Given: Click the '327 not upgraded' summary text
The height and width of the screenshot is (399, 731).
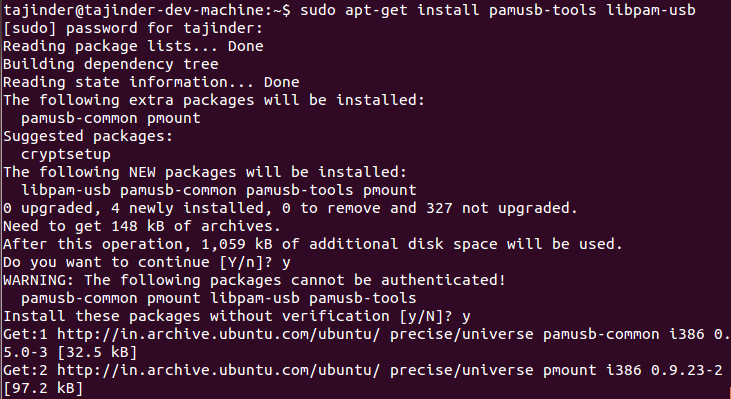Looking at the screenshot, I should (502, 208).
